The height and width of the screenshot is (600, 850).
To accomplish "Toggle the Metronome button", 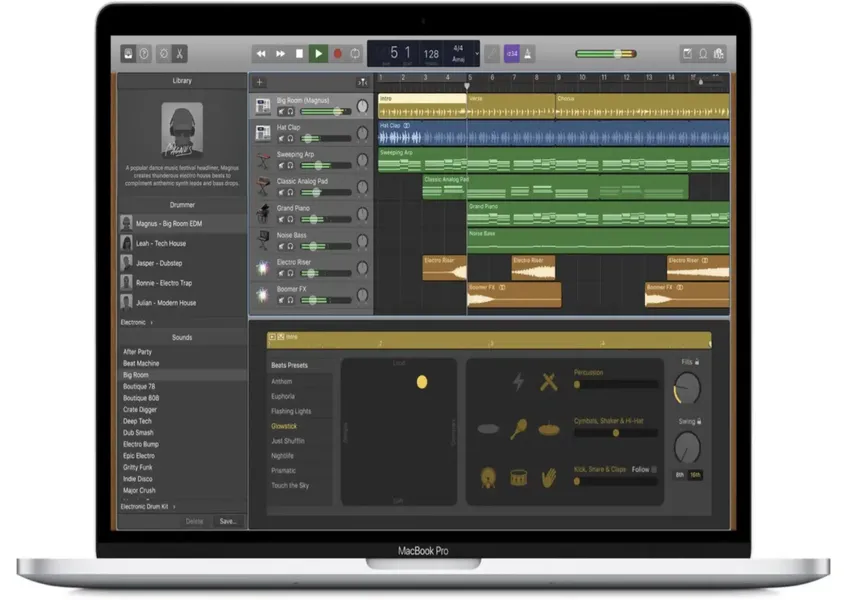I will coord(528,54).
